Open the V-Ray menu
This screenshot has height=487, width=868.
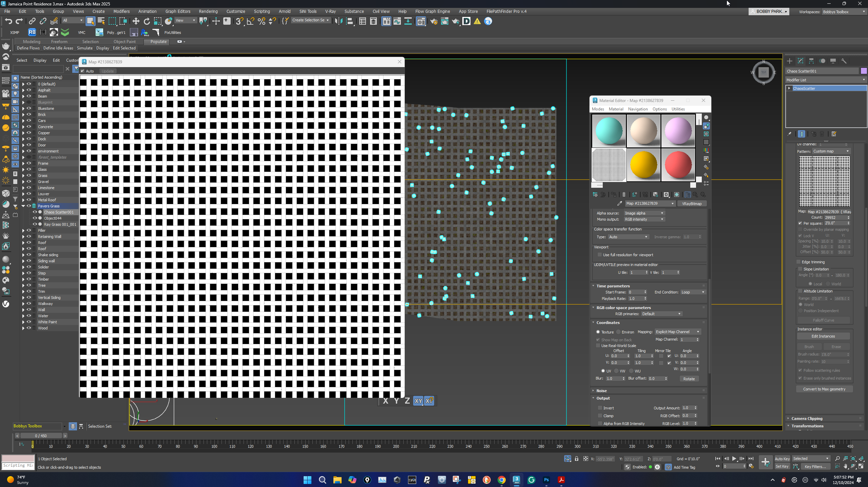tap(330, 11)
